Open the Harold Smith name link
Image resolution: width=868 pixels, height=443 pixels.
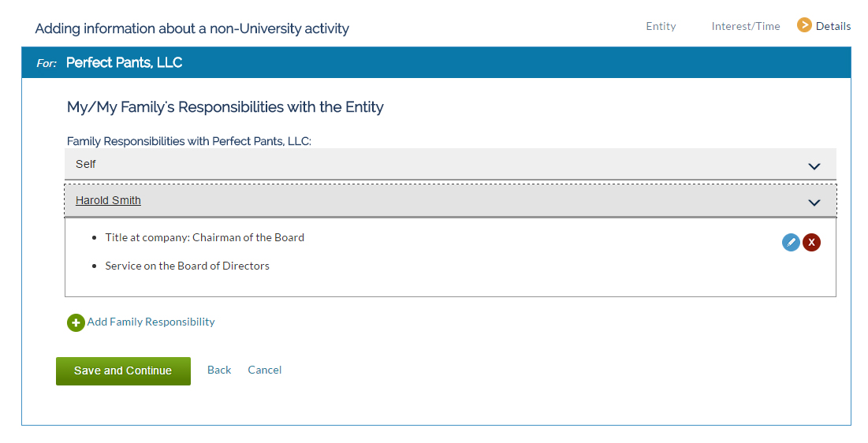[108, 200]
